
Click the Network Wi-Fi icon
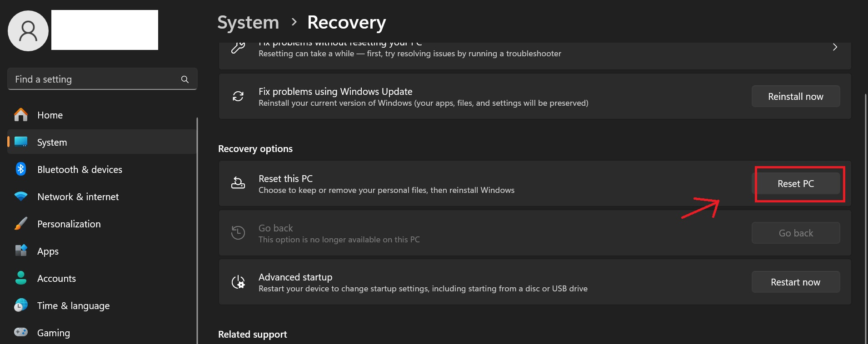coord(21,197)
